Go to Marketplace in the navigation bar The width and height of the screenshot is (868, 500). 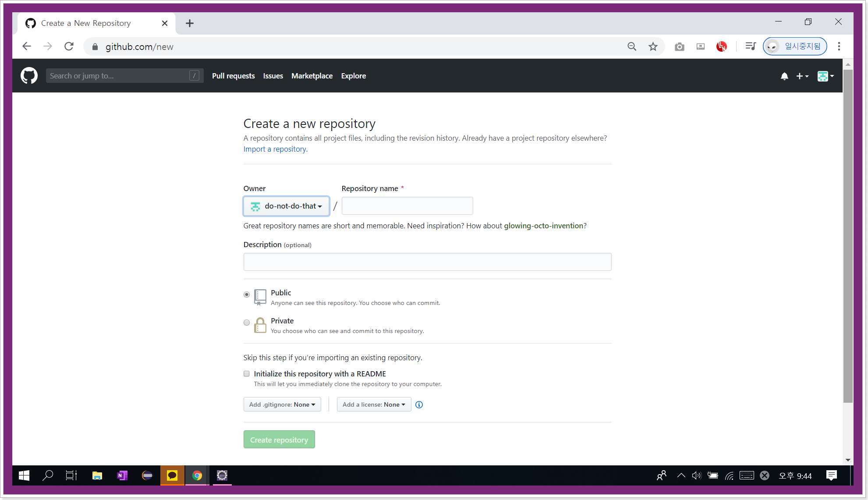[x=312, y=76]
